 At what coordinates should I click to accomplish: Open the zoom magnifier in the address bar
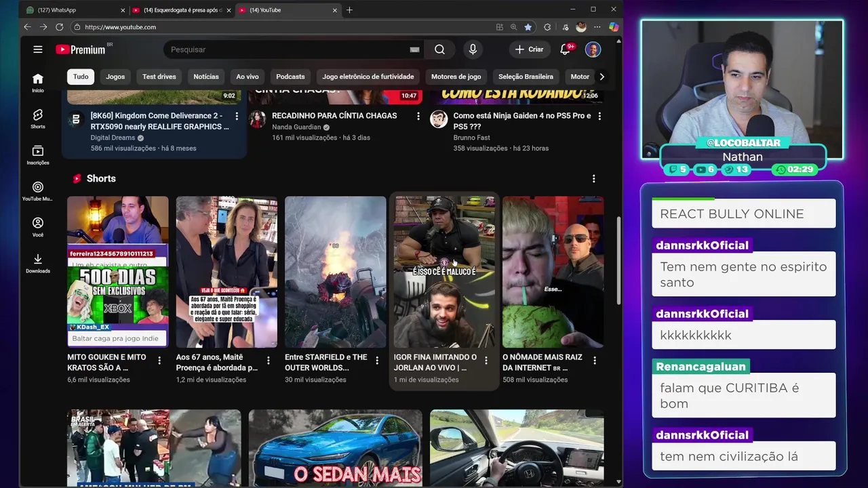pyautogui.click(x=513, y=27)
